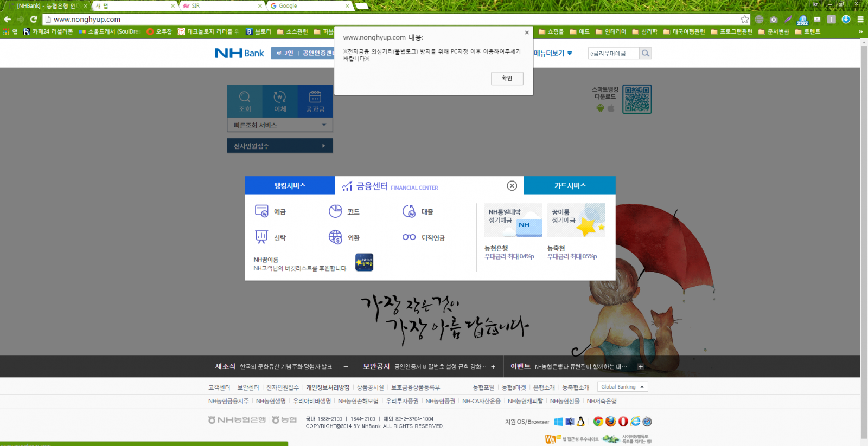Open the Chrome menu hamburger button
The image size is (868, 446).
[860, 19]
